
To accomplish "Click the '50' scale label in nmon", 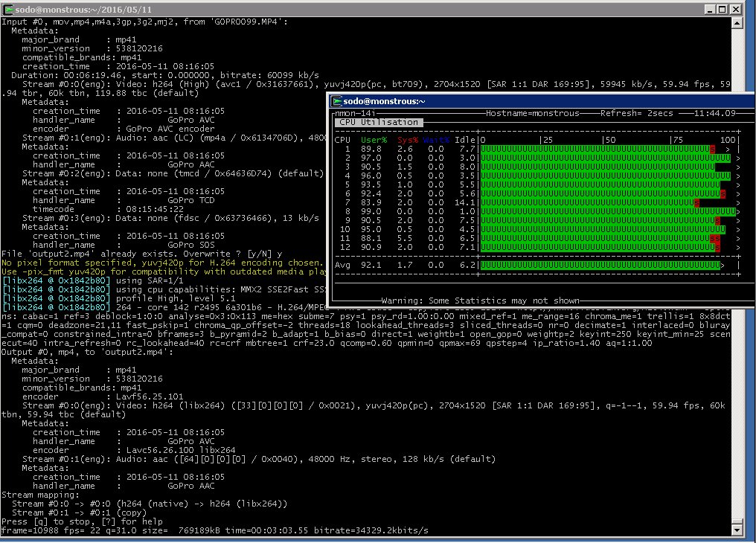I will 610,140.
